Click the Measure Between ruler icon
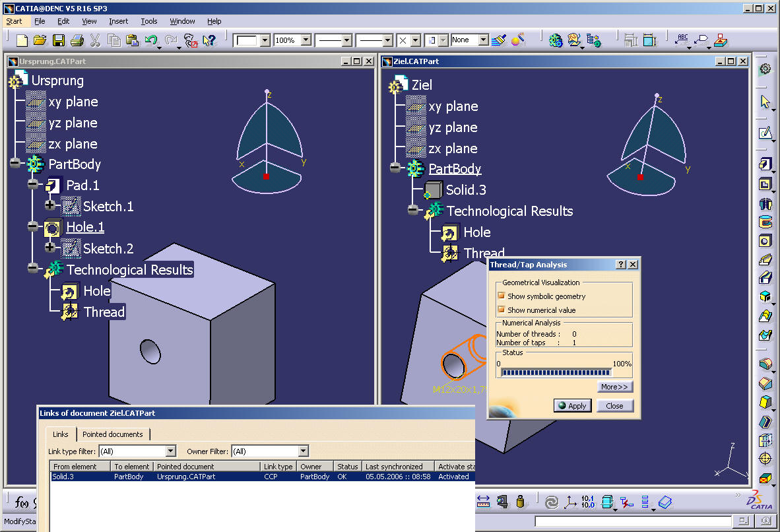The height and width of the screenshot is (532, 780). tap(484, 502)
